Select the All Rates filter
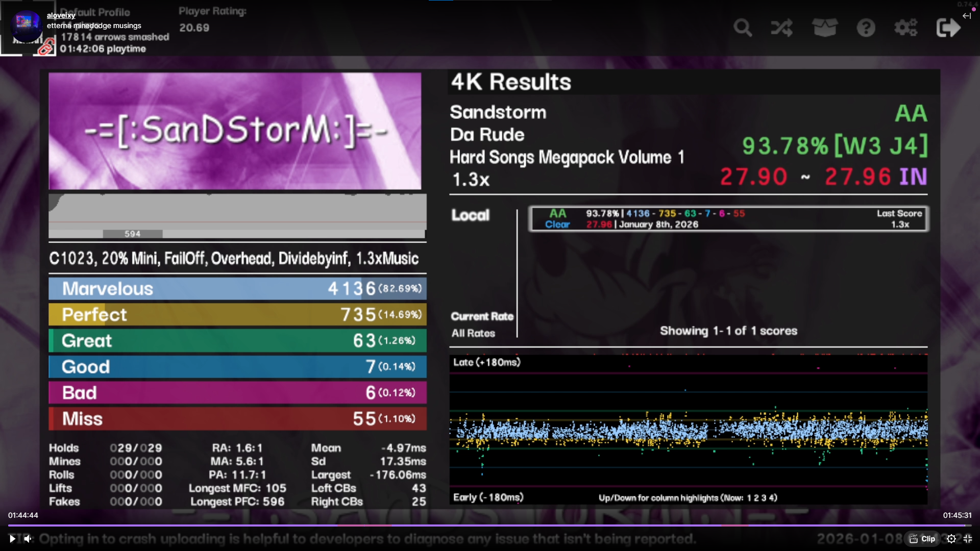 473,333
